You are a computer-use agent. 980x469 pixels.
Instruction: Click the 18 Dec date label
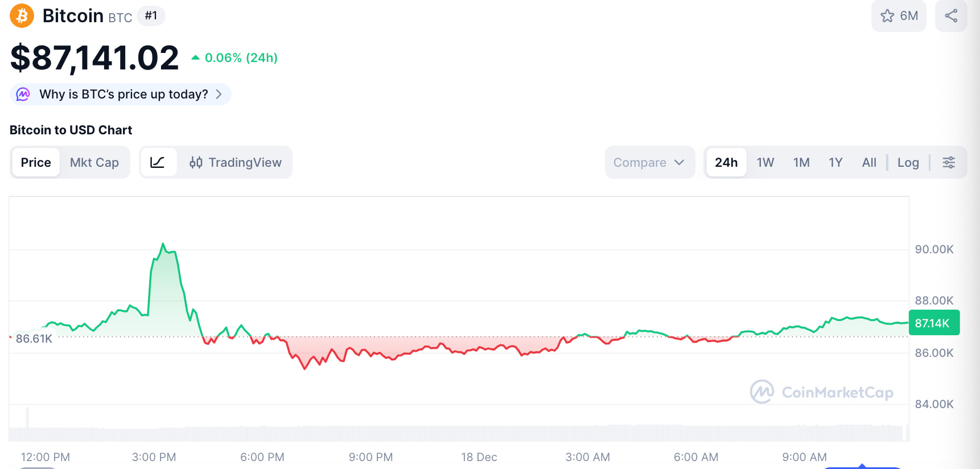pos(479,457)
